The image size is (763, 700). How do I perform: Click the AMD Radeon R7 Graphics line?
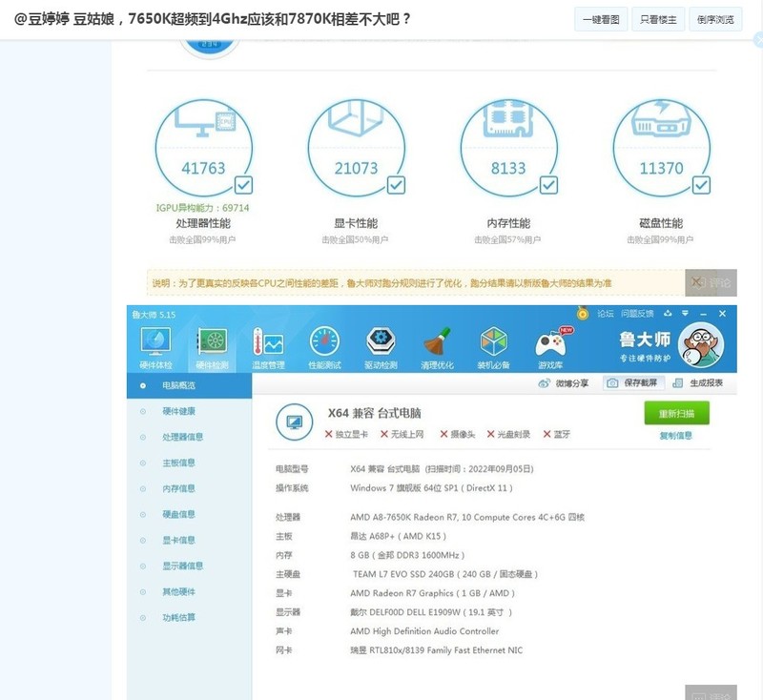[432, 593]
